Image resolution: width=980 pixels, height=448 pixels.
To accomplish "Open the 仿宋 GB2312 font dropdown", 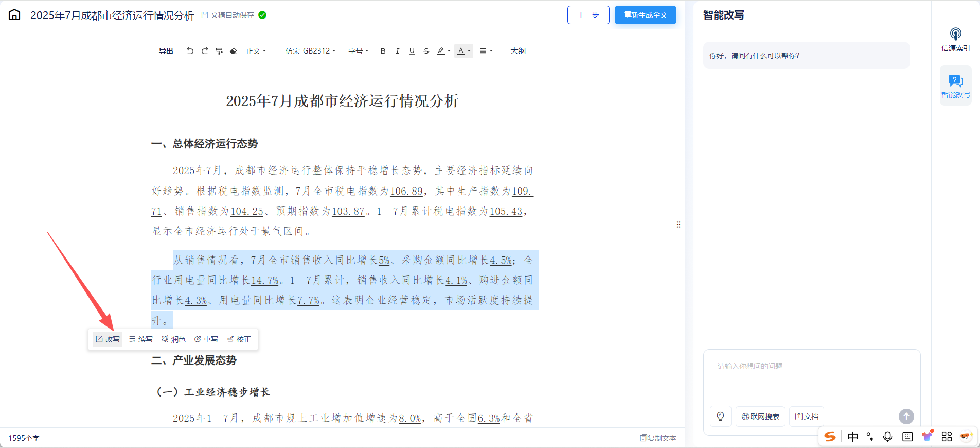I will [311, 51].
